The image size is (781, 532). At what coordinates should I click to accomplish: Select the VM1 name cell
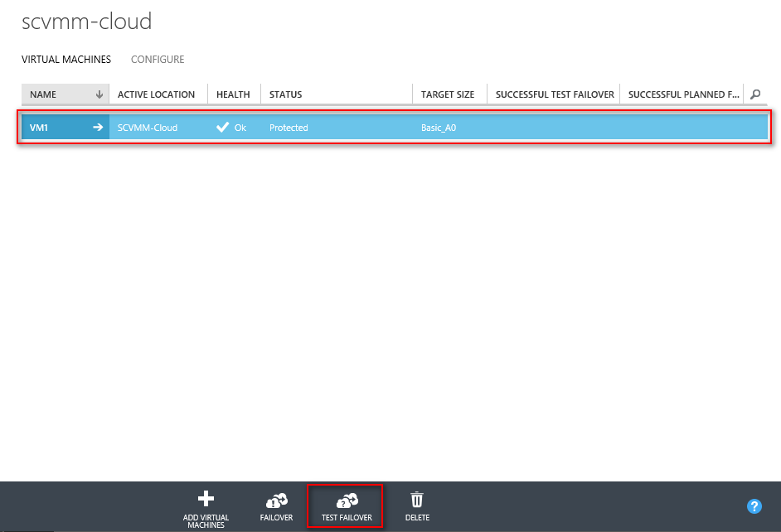[65, 128]
